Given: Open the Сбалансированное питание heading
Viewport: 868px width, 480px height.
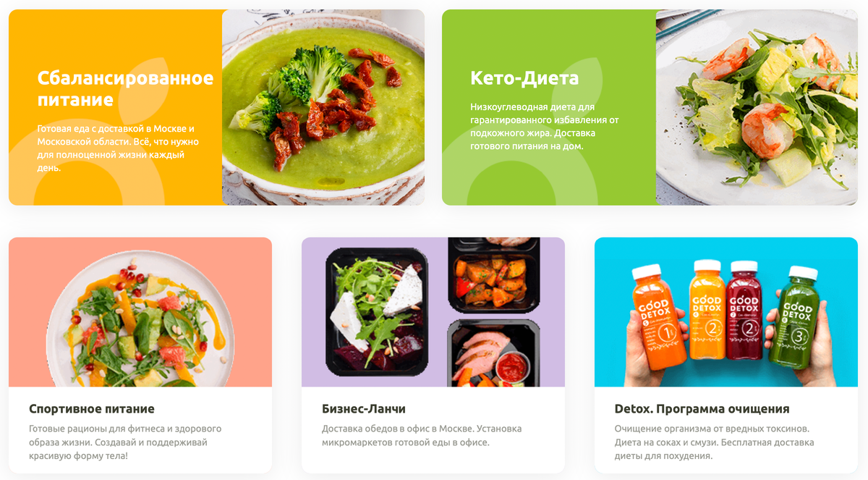Looking at the screenshot, I should (x=125, y=88).
